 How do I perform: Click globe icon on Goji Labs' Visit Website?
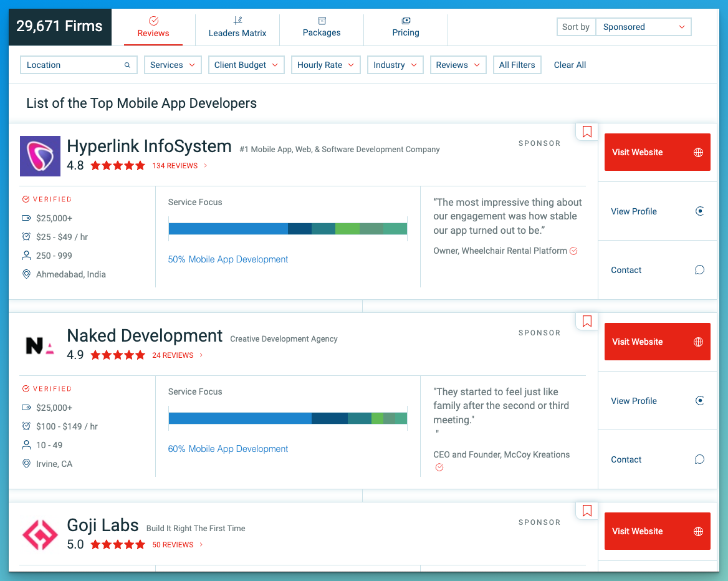(698, 531)
